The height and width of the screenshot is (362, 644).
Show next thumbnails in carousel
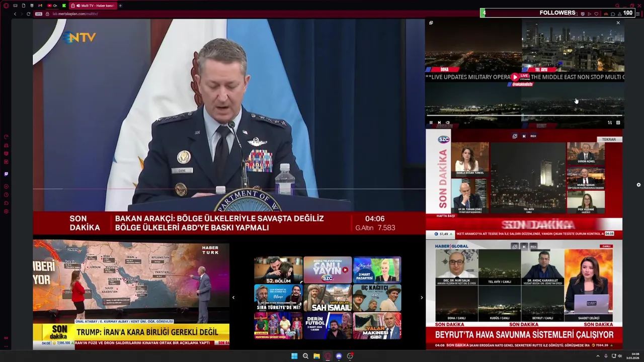click(x=422, y=298)
